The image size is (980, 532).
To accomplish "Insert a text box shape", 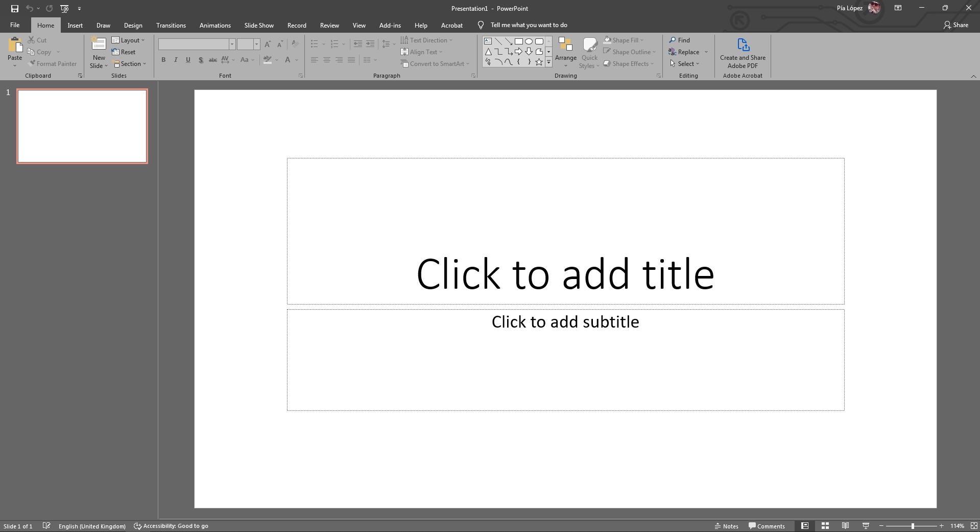I will click(488, 41).
